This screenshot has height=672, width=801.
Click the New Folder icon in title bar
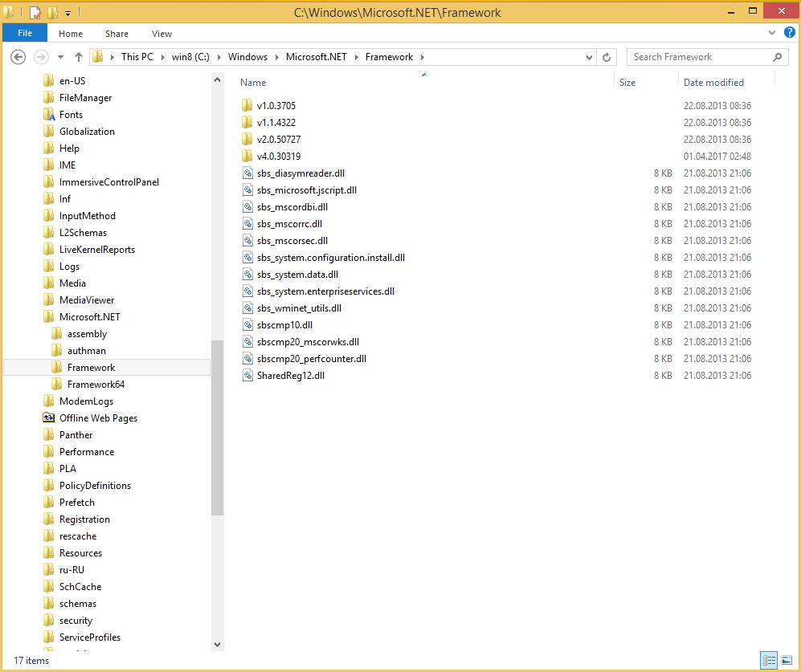click(x=52, y=13)
